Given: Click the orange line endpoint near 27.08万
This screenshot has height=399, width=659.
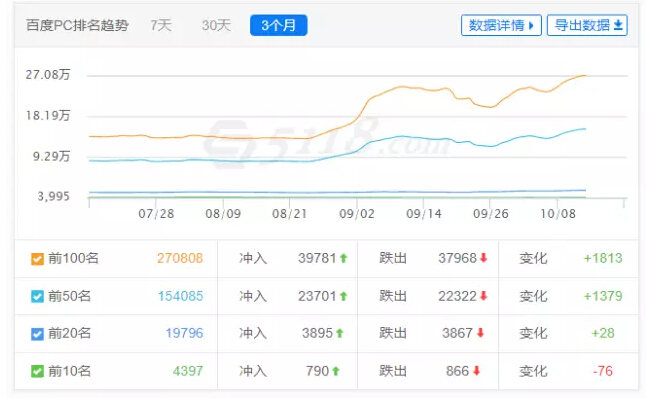Looking at the screenshot, I should 585,76.
